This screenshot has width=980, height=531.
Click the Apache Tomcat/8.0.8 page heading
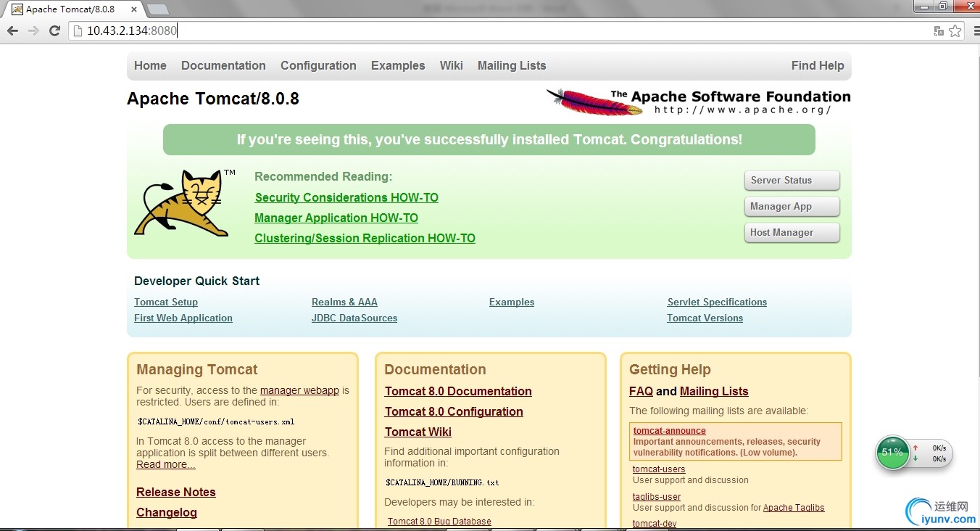(213, 99)
